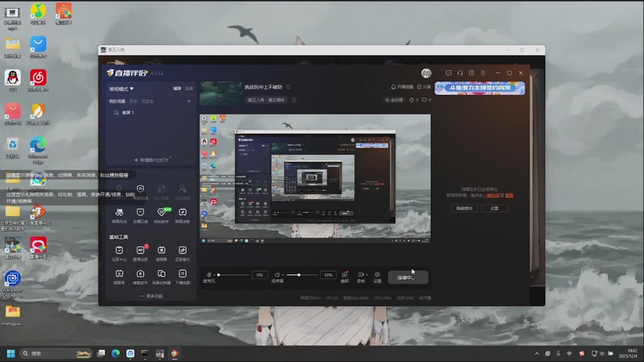Edit the stream title pencil icon
The height and width of the screenshot is (362, 644).
pyautogui.click(x=288, y=87)
